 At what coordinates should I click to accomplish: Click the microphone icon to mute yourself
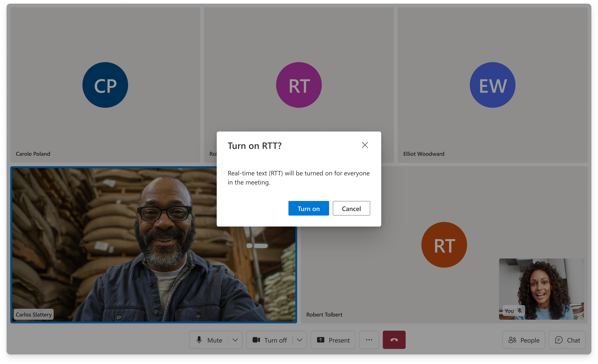coord(199,340)
